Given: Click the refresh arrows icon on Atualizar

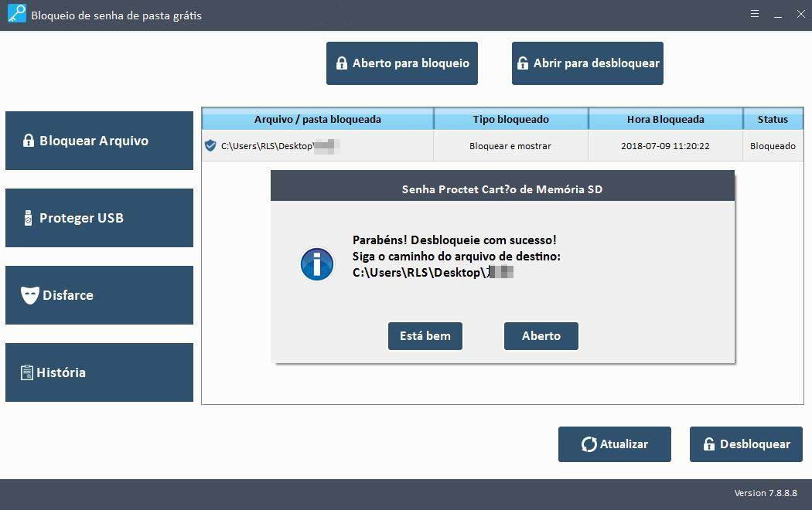Looking at the screenshot, I should pyautogui.click(x=589, y=444).
